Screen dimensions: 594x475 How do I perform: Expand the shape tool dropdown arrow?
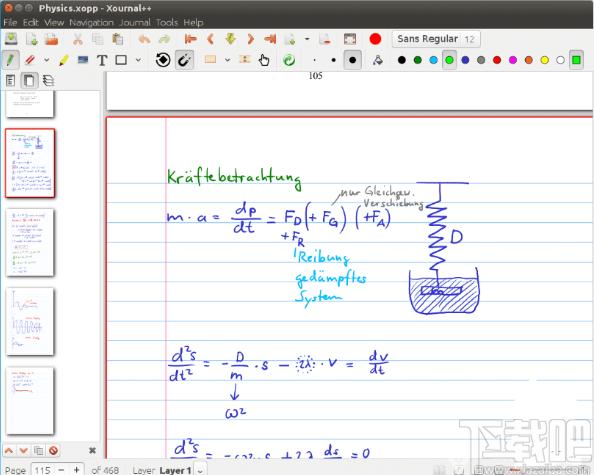pyautogui.click(x=138, y=60)
